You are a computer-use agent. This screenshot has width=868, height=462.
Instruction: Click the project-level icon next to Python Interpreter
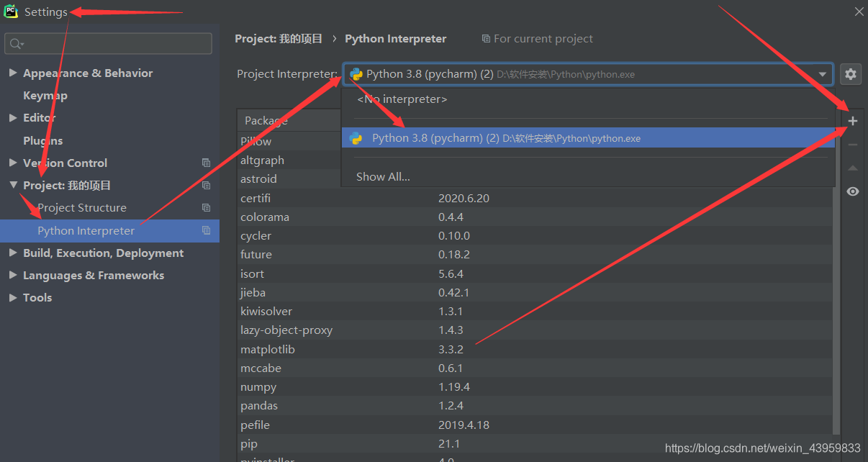click(207, 231)
